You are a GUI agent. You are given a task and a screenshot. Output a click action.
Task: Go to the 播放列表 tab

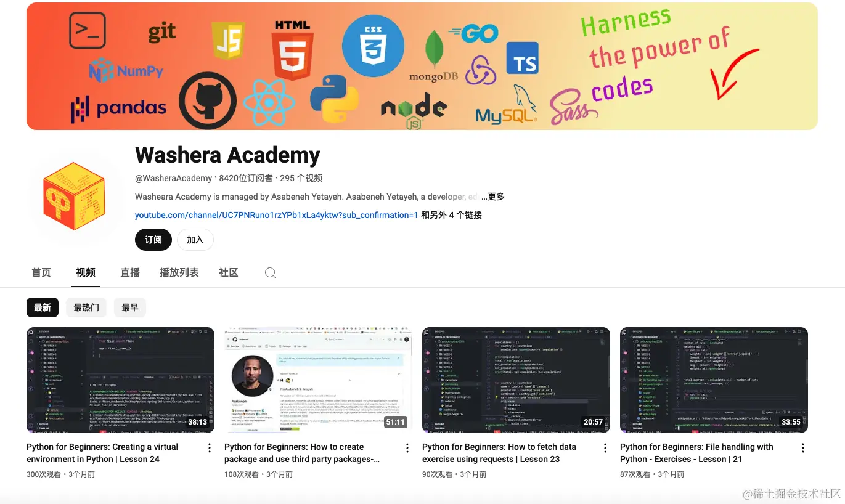coord(179,272)
